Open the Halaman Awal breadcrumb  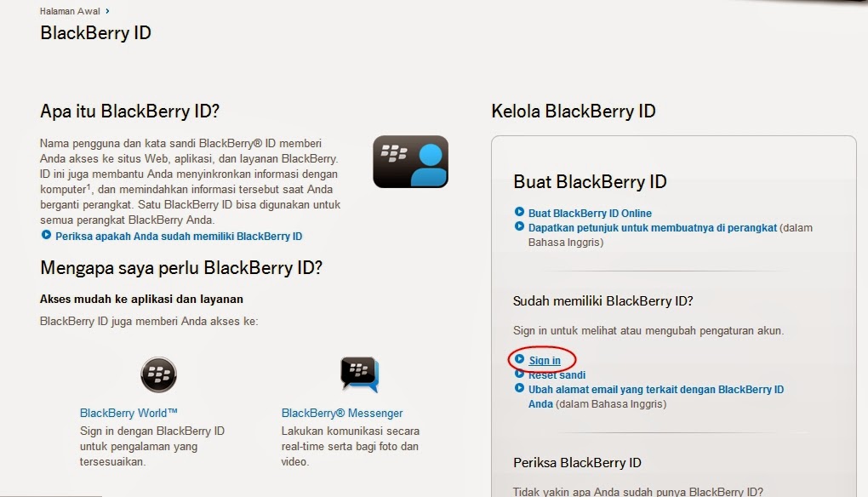(70, 11)
